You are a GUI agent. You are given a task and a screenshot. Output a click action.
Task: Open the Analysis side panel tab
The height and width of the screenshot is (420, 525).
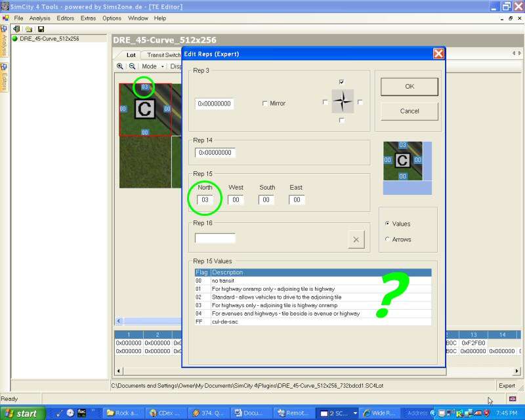click(x=4, y=42)
